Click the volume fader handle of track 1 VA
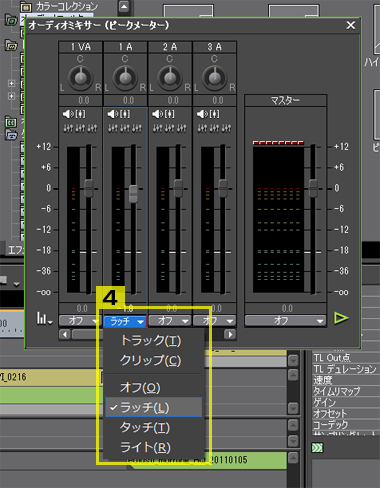380x488 pixels. [x=89, y=188]
